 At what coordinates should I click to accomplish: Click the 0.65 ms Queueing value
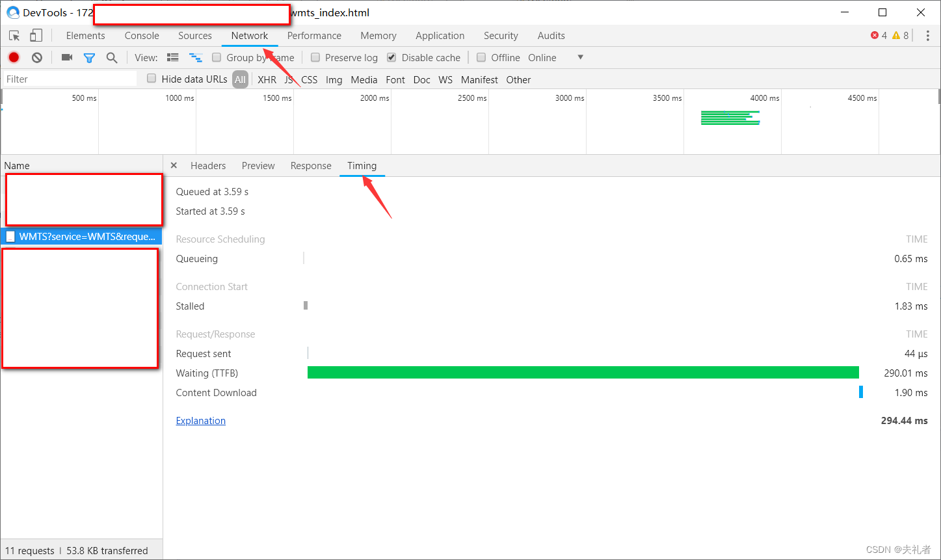(x=911, y=259)
